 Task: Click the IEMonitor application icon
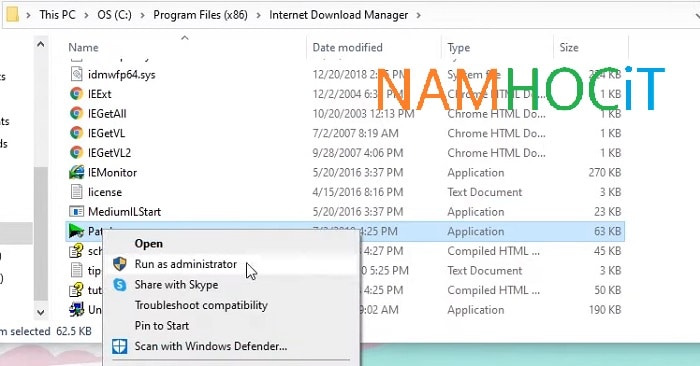(x=76, y=172)
